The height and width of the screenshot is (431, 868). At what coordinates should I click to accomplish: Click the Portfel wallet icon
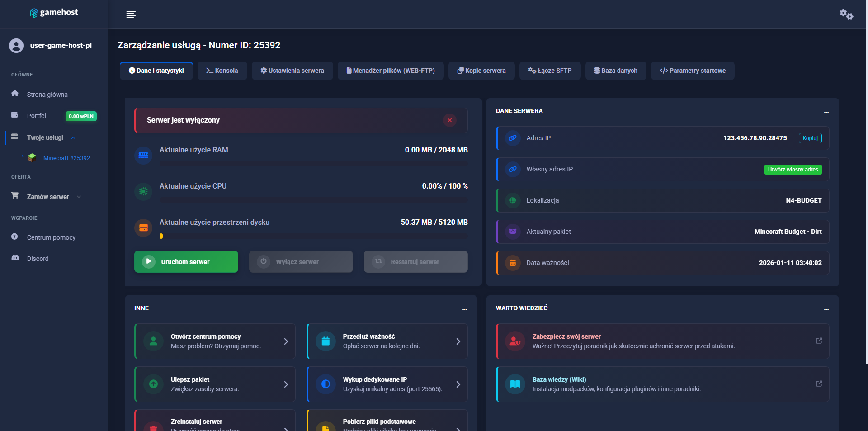pos(15,115)
